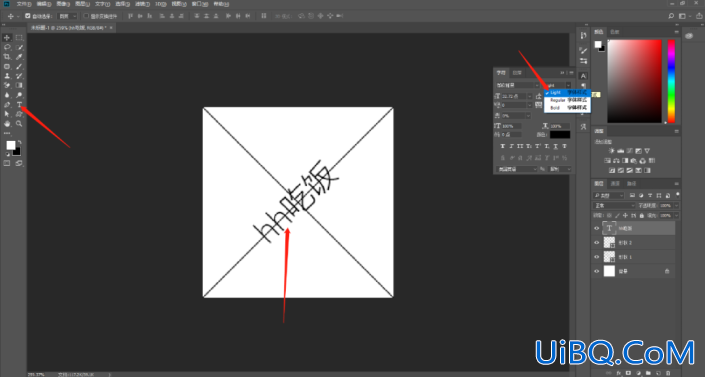Add a Levels adjustment
The image size is (705, 377).
pyautogui.click(x=620, y=151)
